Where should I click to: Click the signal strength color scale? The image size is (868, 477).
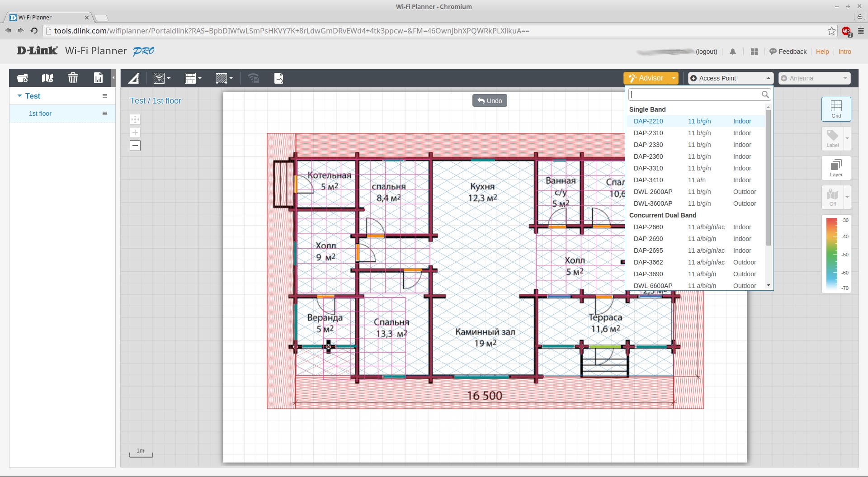(832, 254)
